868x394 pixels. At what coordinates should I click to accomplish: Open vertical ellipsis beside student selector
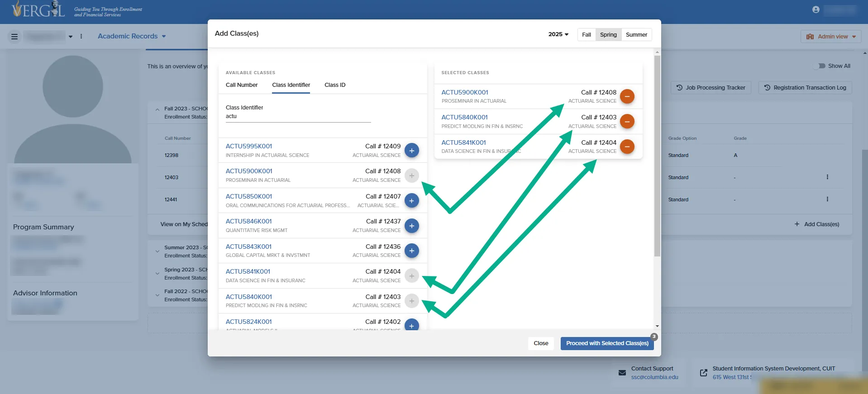tap(81, 36)
